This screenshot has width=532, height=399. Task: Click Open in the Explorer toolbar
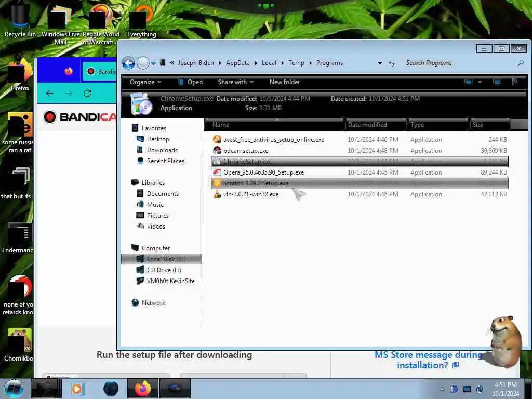coord(191,82)
